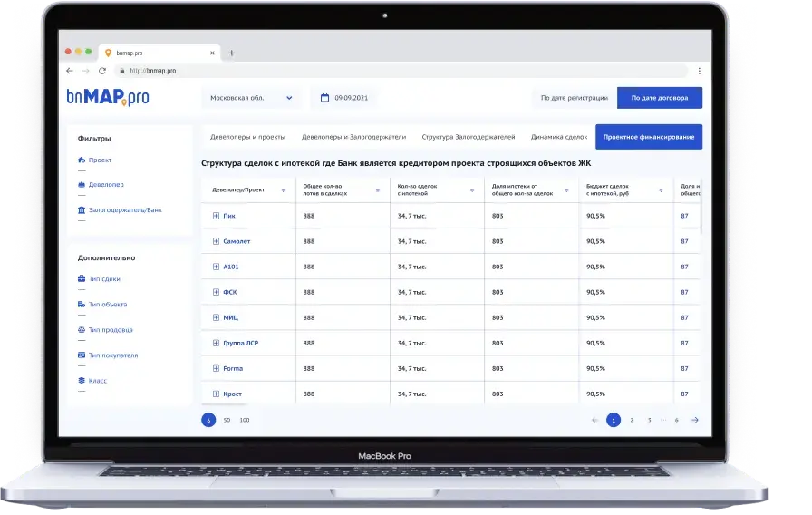812x515 pixels.
Task: Click the browser forward arrow
Action: (86, 71)
